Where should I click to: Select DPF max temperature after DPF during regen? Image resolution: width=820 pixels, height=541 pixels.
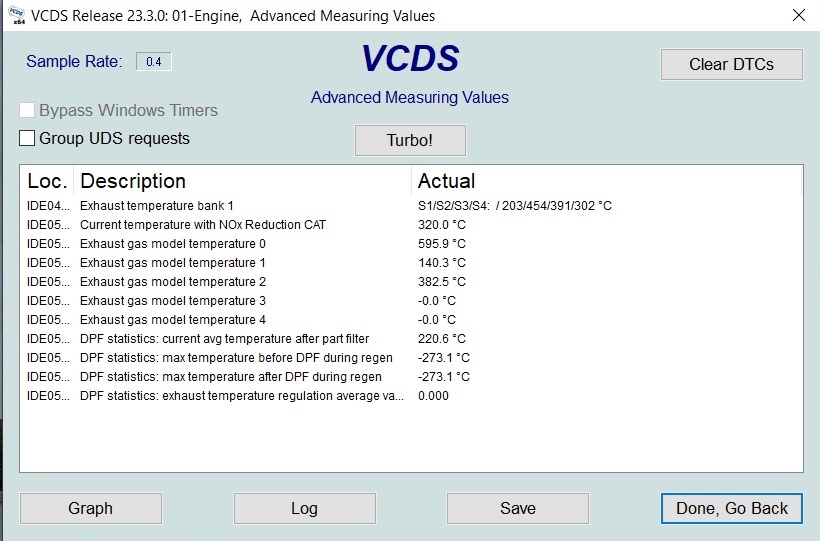[x=411, y=377]
